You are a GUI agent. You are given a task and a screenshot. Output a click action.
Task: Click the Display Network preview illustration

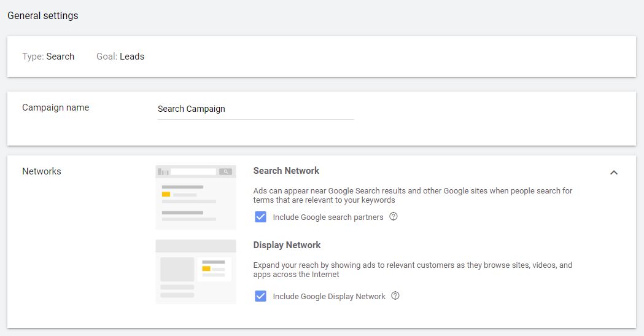click(x=196, y=272)
